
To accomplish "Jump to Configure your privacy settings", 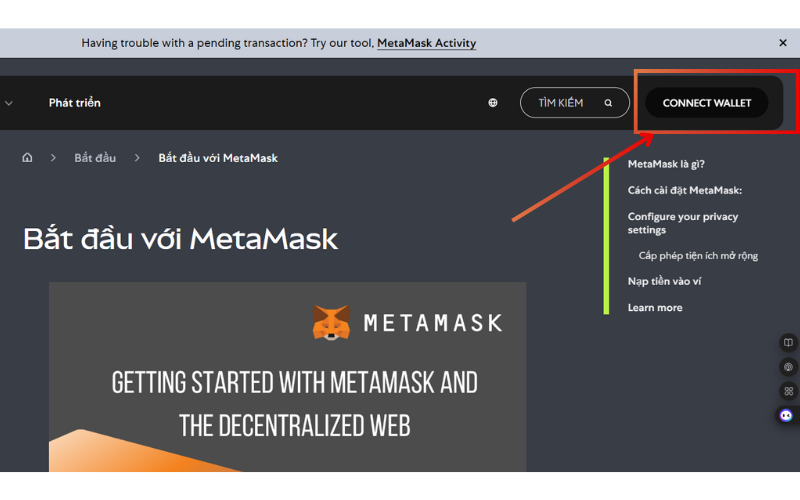I will [683, 223].
